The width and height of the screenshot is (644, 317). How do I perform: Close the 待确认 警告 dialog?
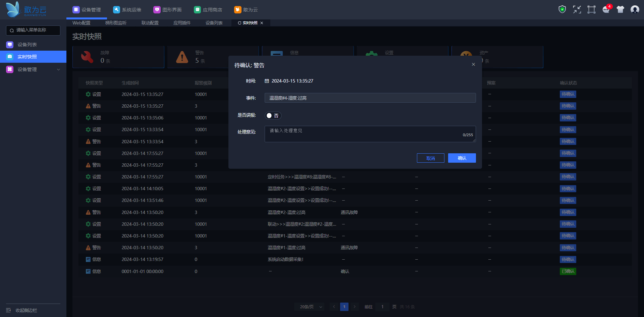coord(473,64)
